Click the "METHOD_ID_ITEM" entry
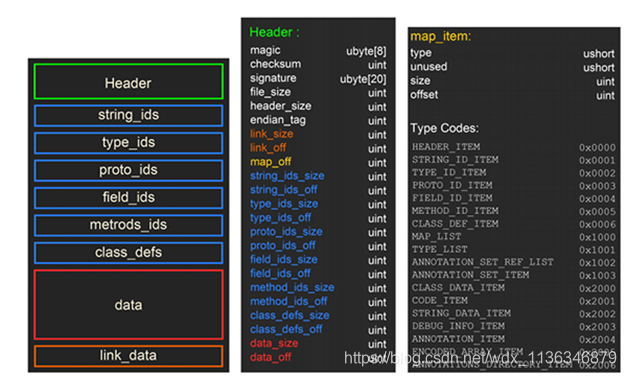Image resolution: width=627 pixels, height=377 pixels. pos(455,211)
